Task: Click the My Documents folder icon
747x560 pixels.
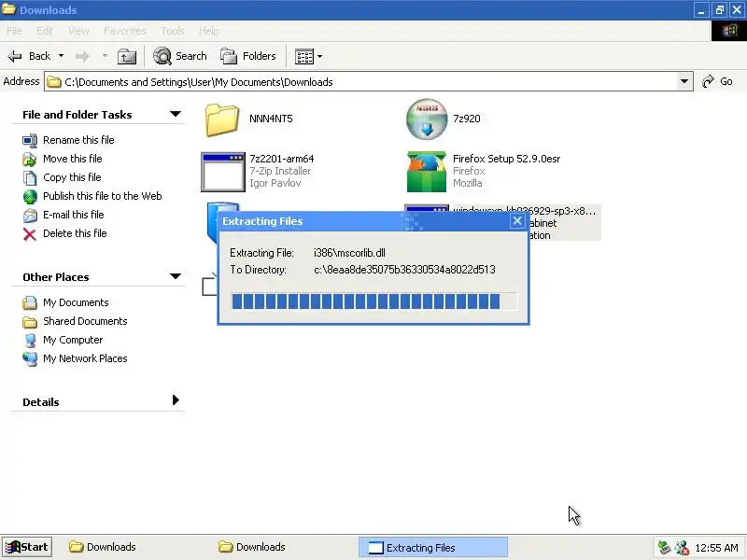Action: [30, 302]
